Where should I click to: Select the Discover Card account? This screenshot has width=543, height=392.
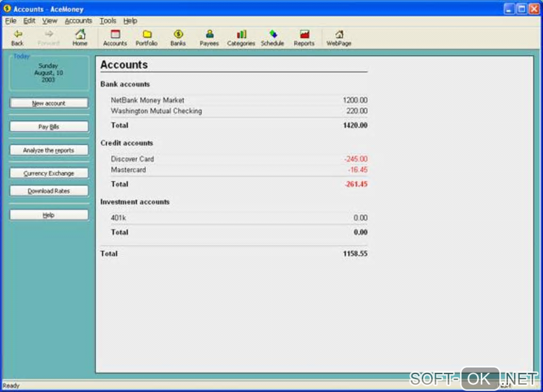pos(132,159)
